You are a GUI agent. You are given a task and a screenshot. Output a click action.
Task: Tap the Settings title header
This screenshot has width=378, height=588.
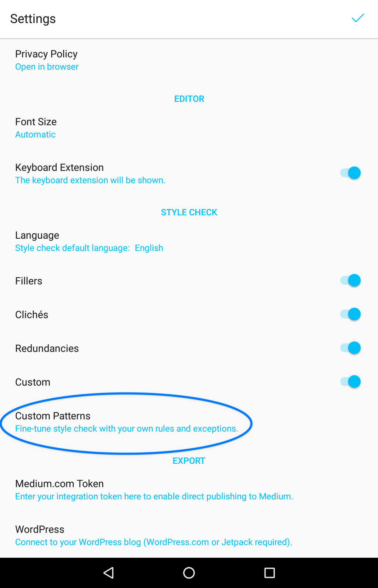pos(33,19)
